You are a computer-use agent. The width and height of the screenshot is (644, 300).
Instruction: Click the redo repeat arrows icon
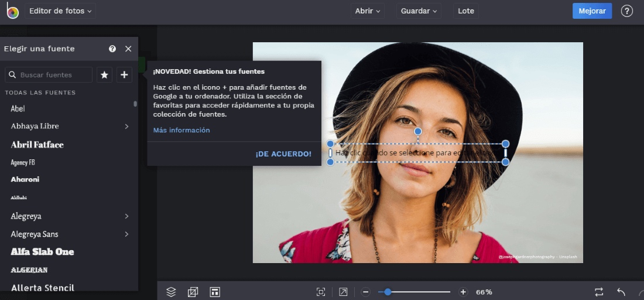(599, 292)
